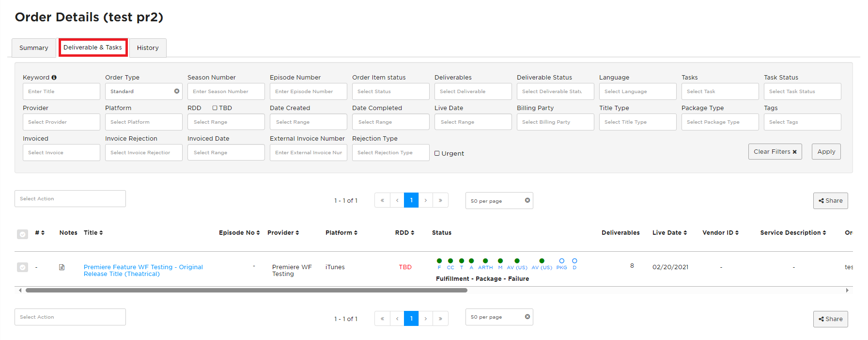Viewport: 868px width, 340px height.
Task: Focus the Keyword Enter Title field
Action: pos(62,91)
